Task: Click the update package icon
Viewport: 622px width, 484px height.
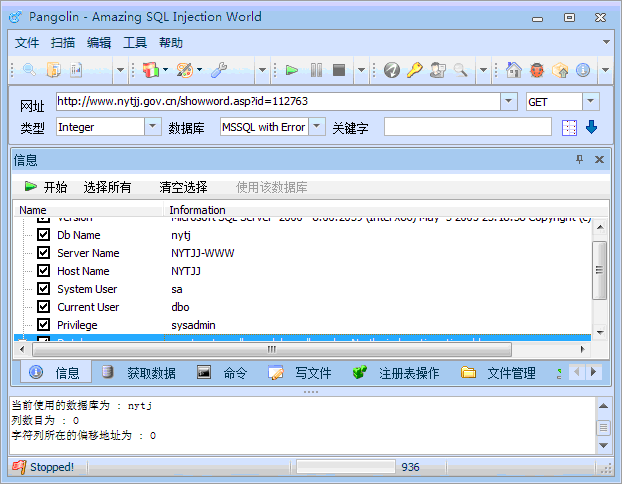Action: click(x=560, y=70)
